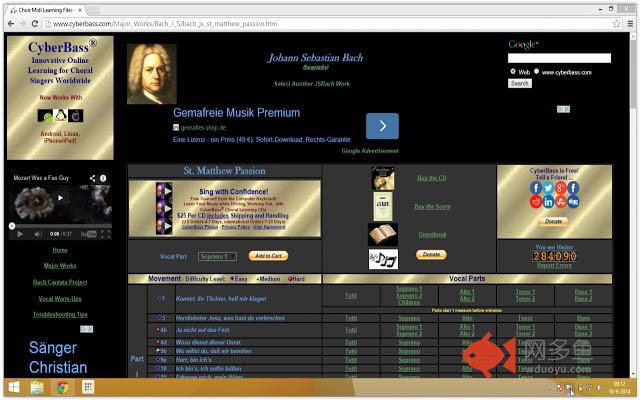Open Tutti for Kommt, ihr Töchter movement
This screenshot has width=640, height=400.
pyautogui.click(x=351, y=296)
